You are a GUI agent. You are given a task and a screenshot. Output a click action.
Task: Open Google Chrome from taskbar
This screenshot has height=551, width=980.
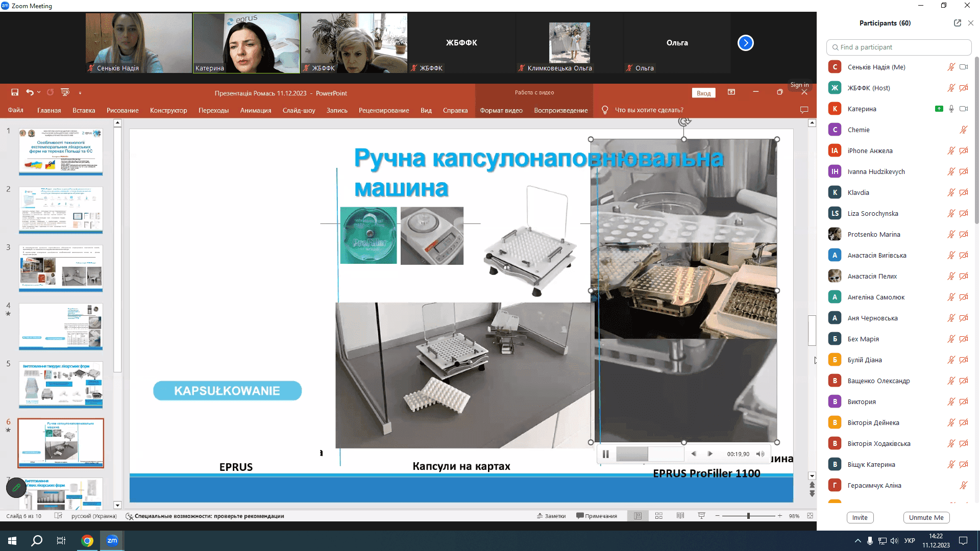click(87, 541)
